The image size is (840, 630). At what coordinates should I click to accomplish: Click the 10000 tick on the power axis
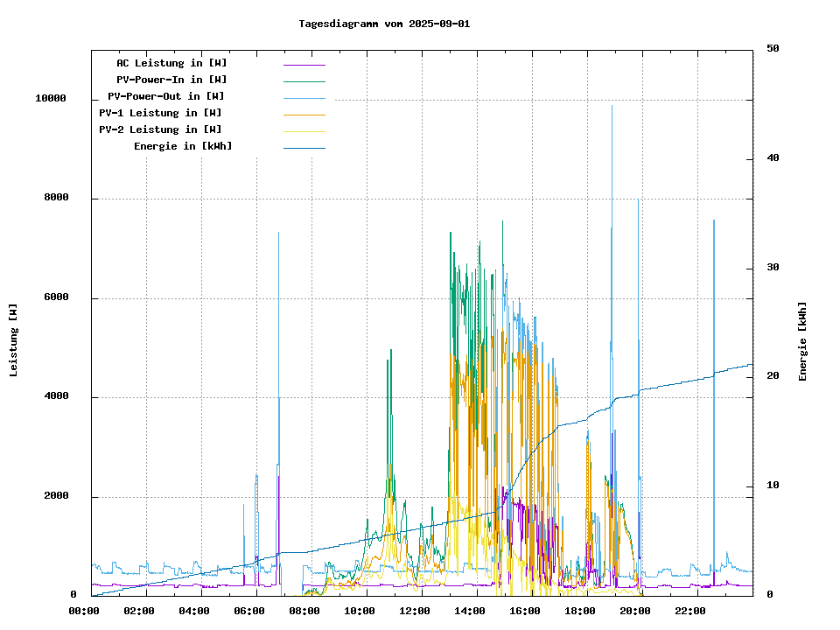[51, 99]
